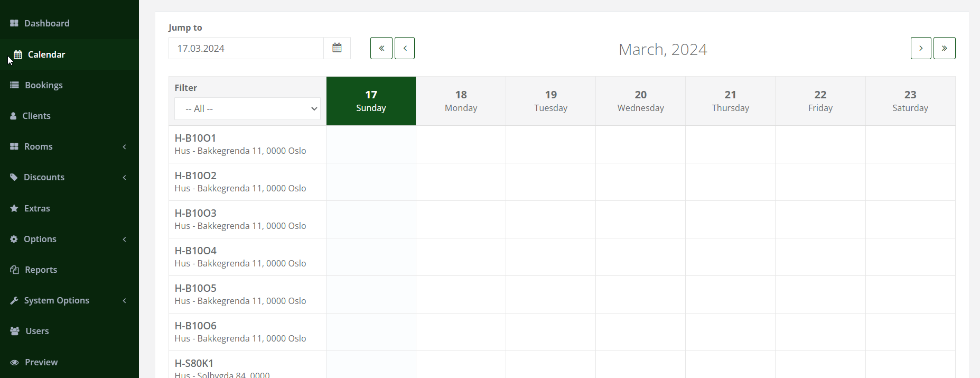Select the Reports menu item

(41, 270)
